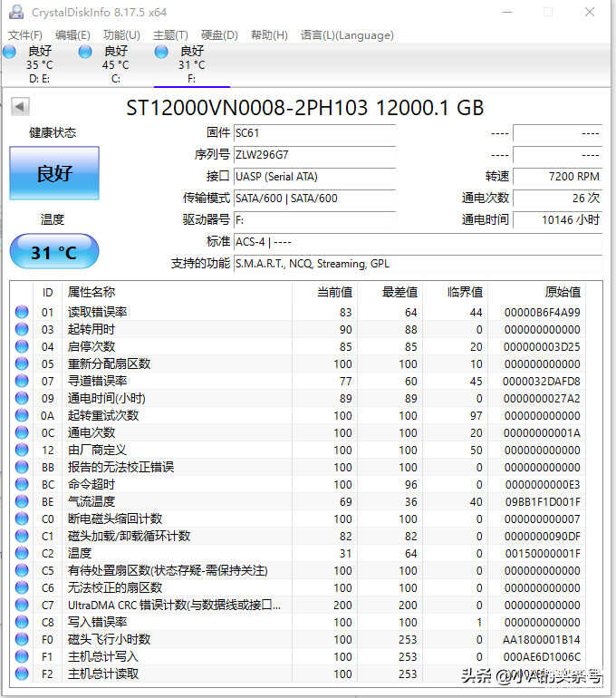Click status orb for attribute 05 重新分配扇区数
Screen dimensions: 616x698
click(x=22, y=364)
